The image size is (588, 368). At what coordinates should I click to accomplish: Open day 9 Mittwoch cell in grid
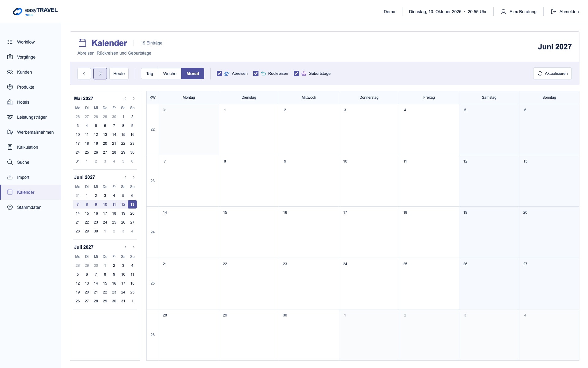click(309, 181)
